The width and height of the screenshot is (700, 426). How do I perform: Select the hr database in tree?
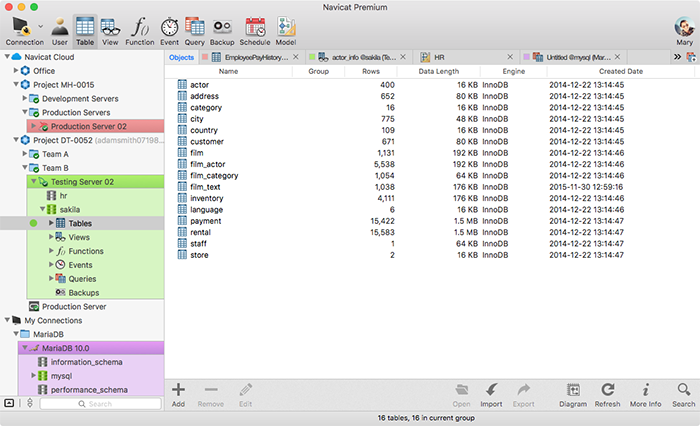point(63,196)
